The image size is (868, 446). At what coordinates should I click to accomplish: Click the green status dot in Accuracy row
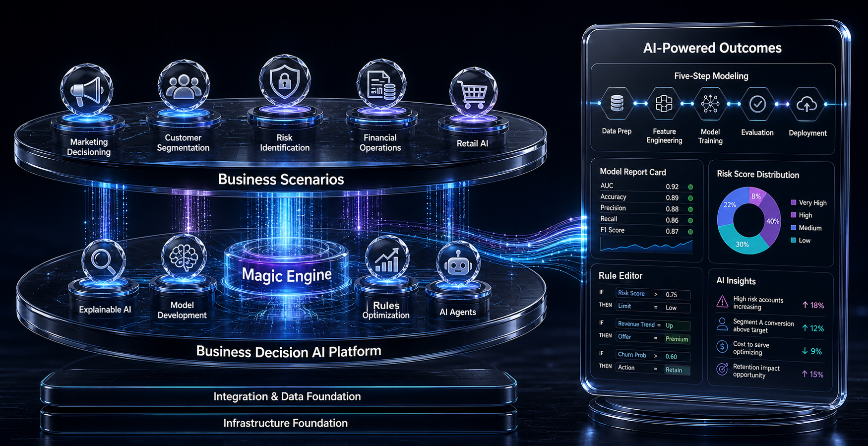pos(690,198)
